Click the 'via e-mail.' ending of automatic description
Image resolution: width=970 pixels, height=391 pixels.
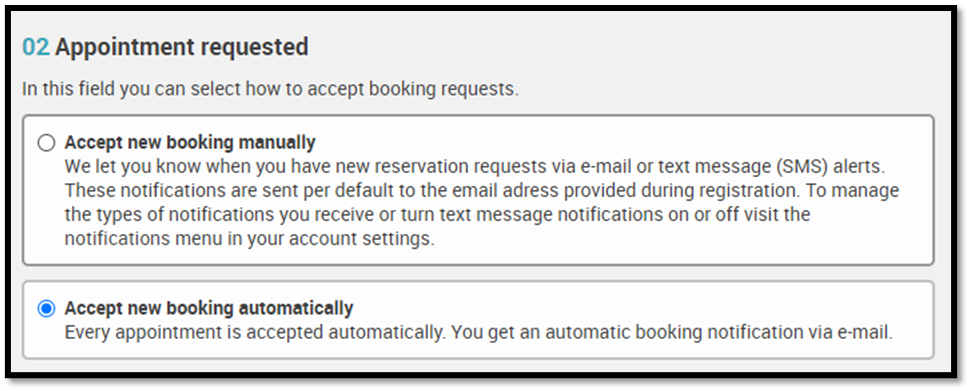857,332
